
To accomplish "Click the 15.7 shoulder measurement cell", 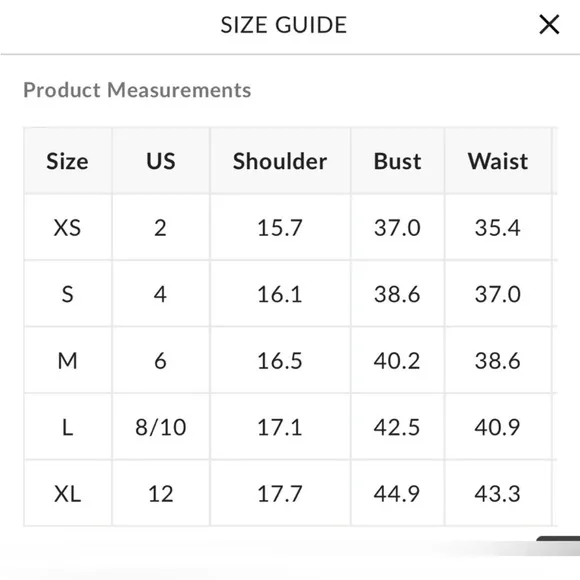I will click(280, 227).
